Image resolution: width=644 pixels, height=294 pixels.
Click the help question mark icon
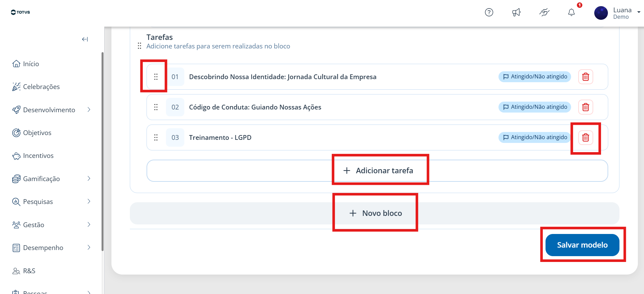click(489, 12)
